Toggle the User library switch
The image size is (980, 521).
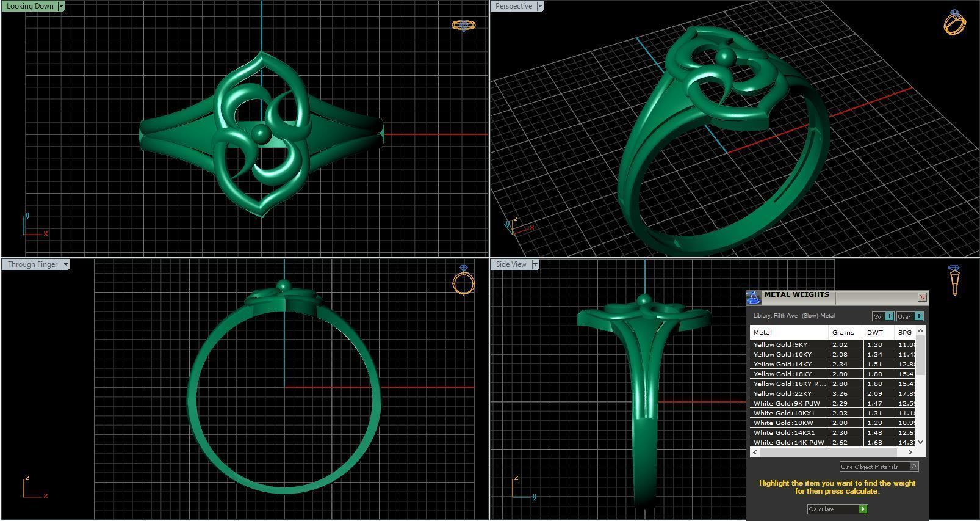[x=910, y=316]
